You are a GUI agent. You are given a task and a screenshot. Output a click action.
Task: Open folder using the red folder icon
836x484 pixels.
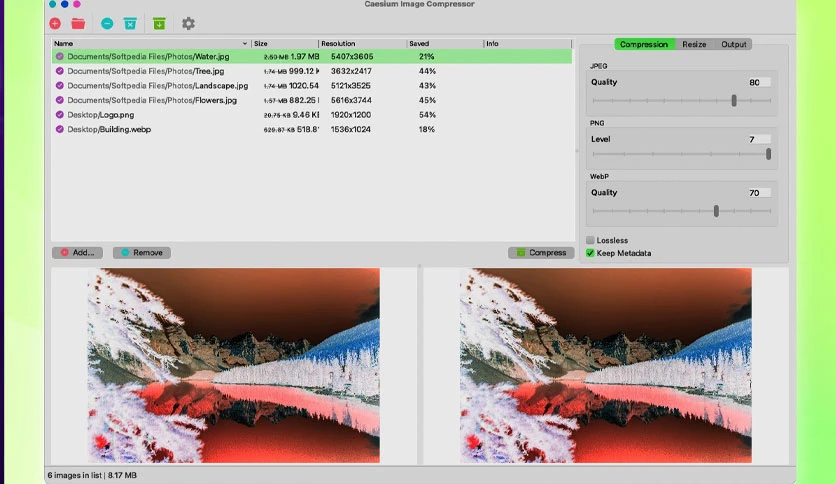tap(78, 23)
